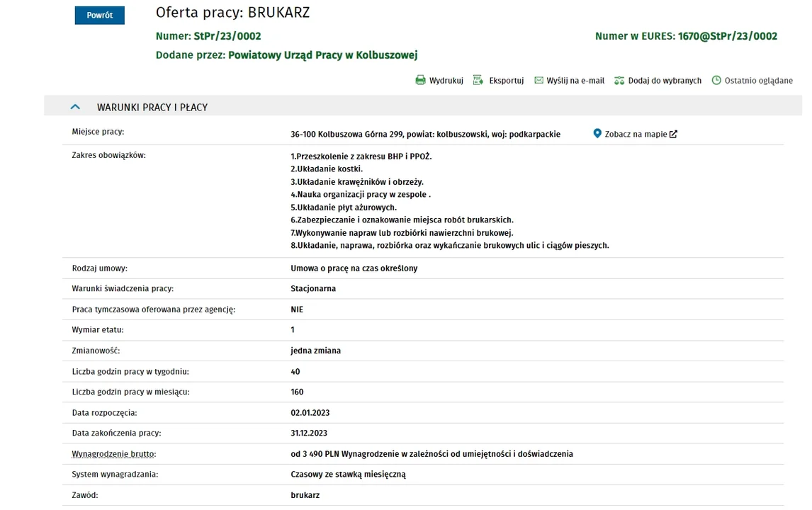Click the value Stacjonarna
Screen dimensions: 812x510
tap(312, 288)
